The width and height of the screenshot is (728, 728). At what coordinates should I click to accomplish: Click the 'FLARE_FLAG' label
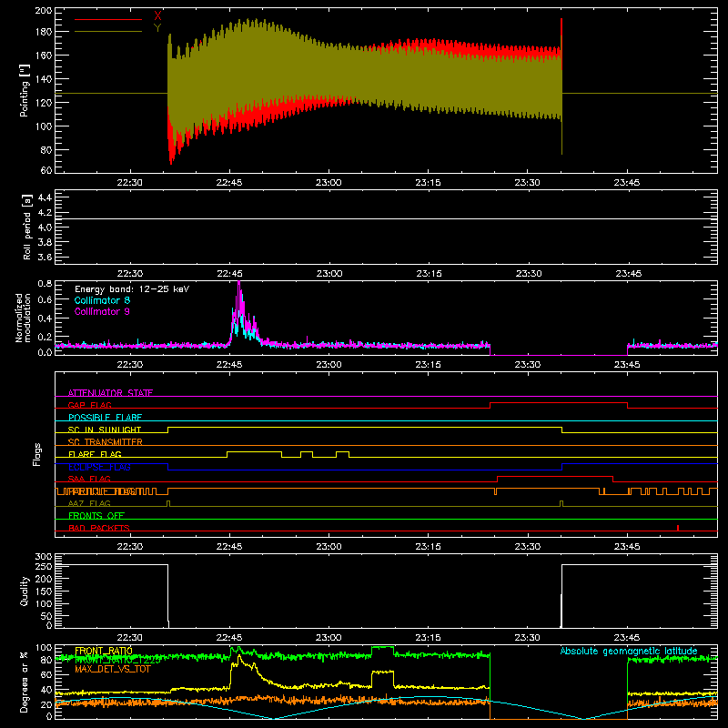[95, 454]
